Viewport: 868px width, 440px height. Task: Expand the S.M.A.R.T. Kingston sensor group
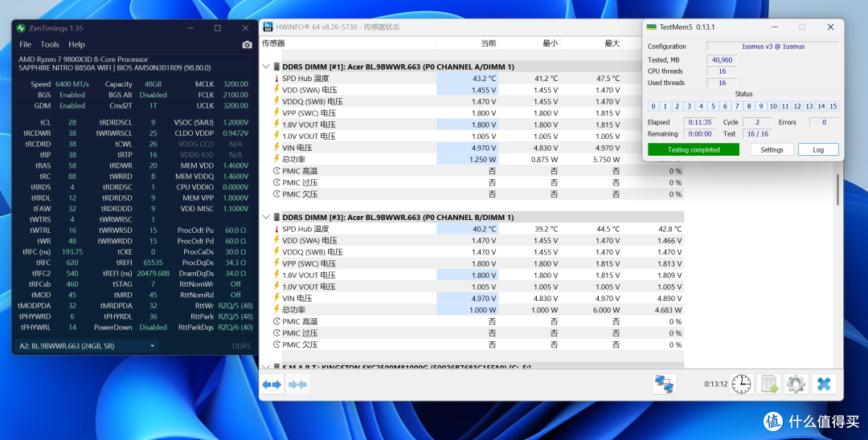pyautogui.click(x=266, y=367)
